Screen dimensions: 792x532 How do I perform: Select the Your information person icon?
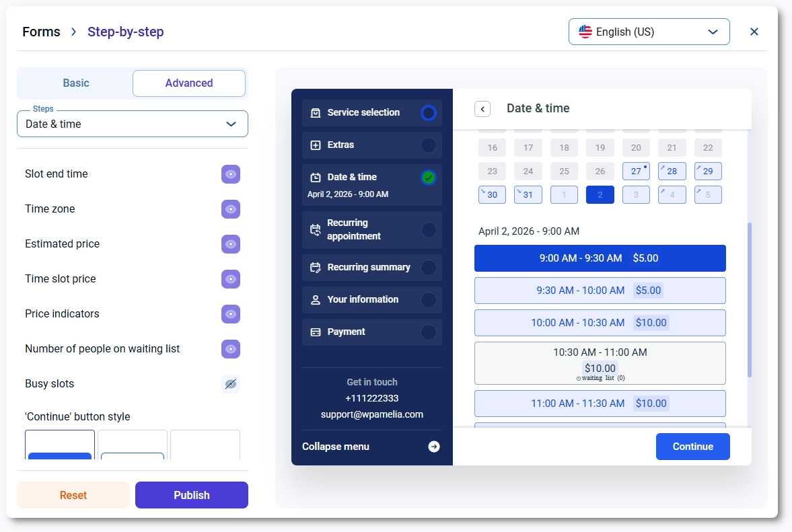[x=315, y=299]
